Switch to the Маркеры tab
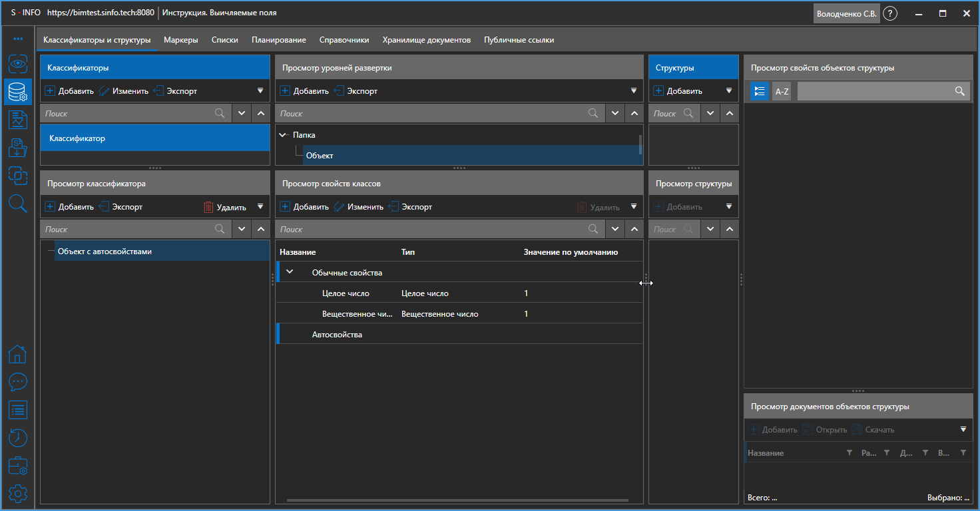Image resolution: width=980 pixels, height=511 pixels. tap(181, 40)
